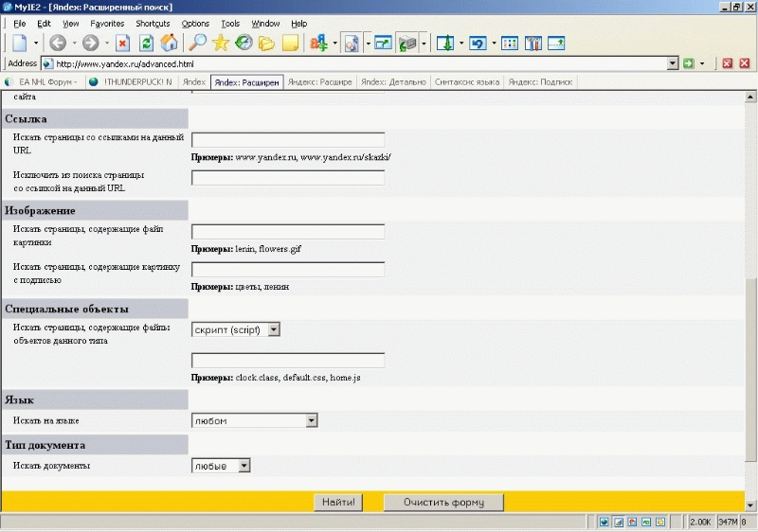Open the dropdown arrow beside New page icon

pos(36,44)
